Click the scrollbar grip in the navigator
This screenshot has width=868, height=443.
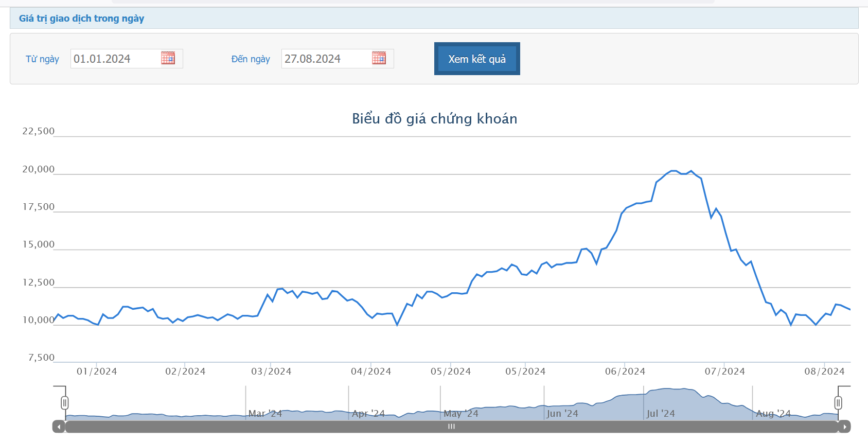coord(451,427)
